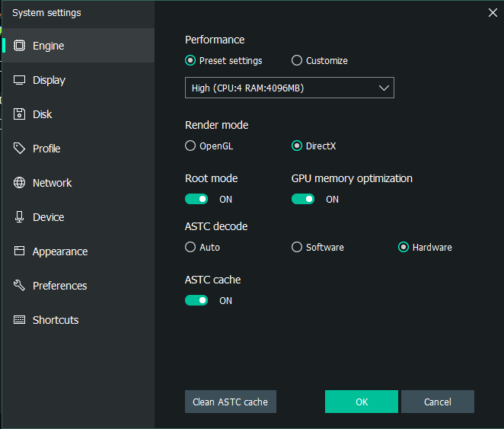This screenshot has height=429, width=504.
Task: Disable GPU memory optimization toggle
Action: pos(303,199)
